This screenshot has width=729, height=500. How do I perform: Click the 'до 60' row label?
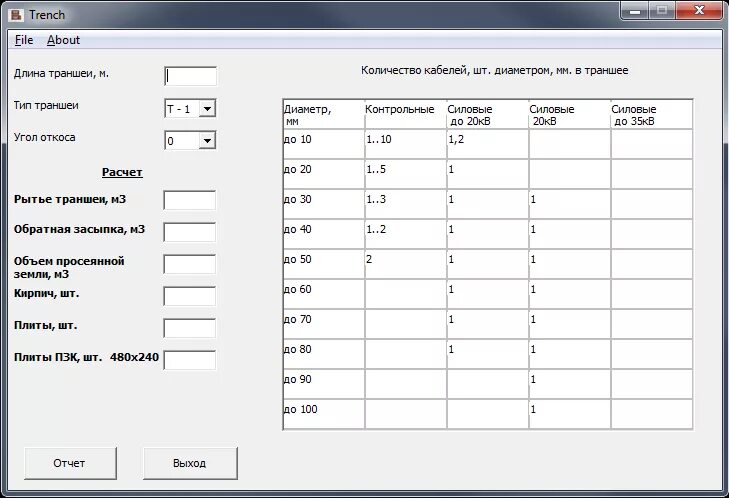point(324,294)
